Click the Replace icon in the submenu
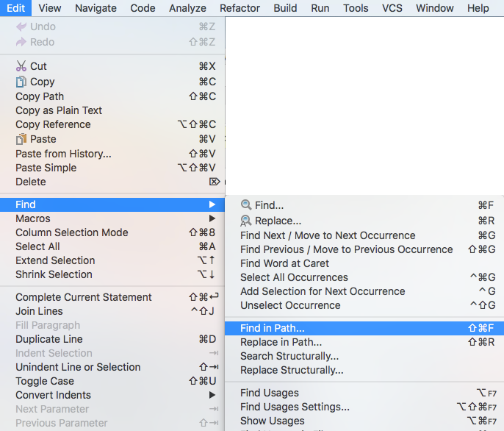504x431 pixels. [246, 221]
